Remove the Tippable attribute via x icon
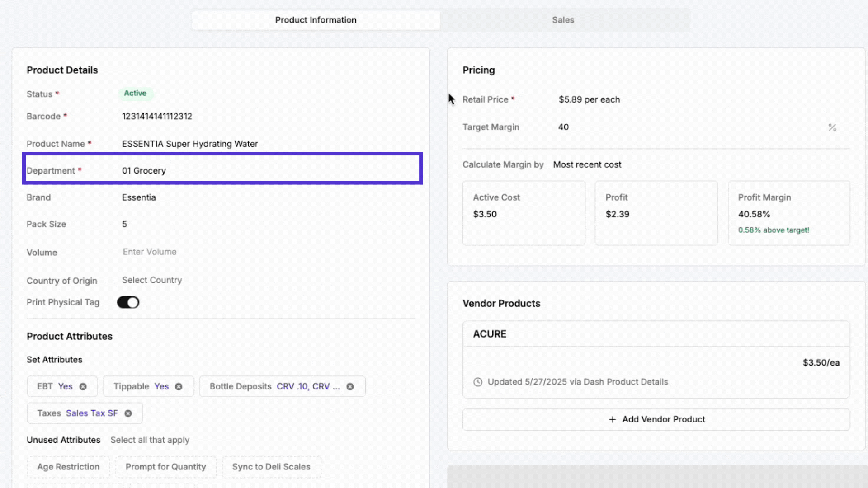The height and width of the screenshot is (488, 868). [x=179, y=387]
